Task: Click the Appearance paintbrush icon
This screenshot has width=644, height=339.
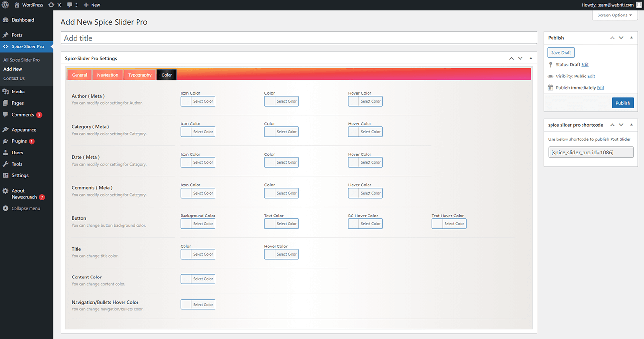Action: pyautogui.click(x=6, y=130)
